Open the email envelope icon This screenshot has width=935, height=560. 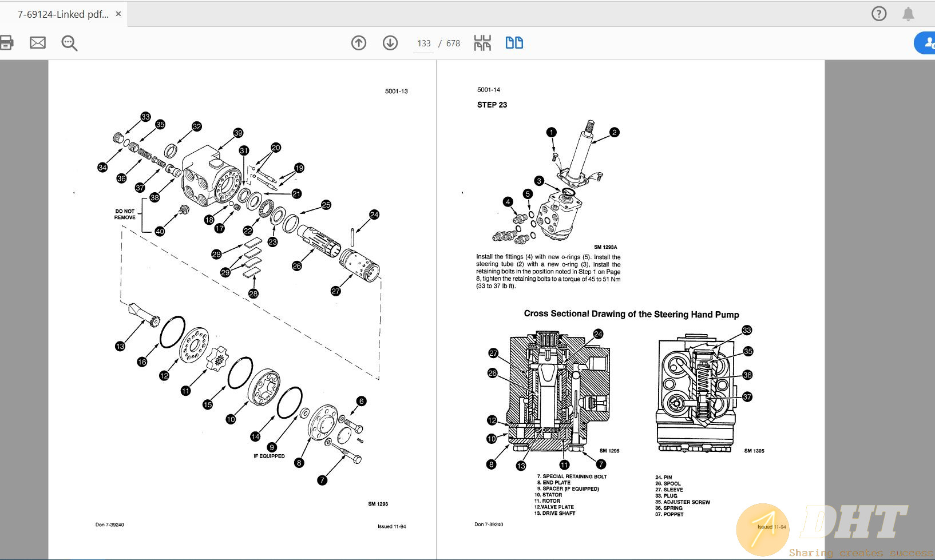tap(38, 43)
